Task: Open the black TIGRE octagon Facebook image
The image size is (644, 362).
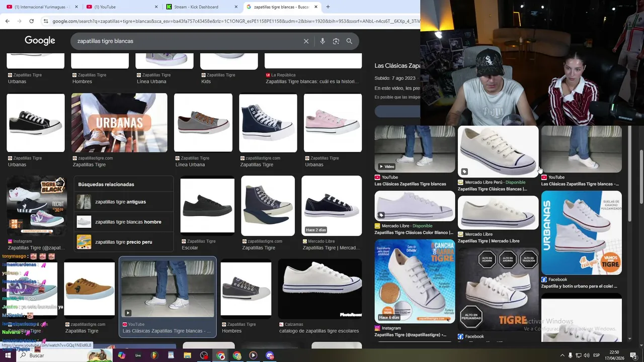Action: tap(498, 289)
